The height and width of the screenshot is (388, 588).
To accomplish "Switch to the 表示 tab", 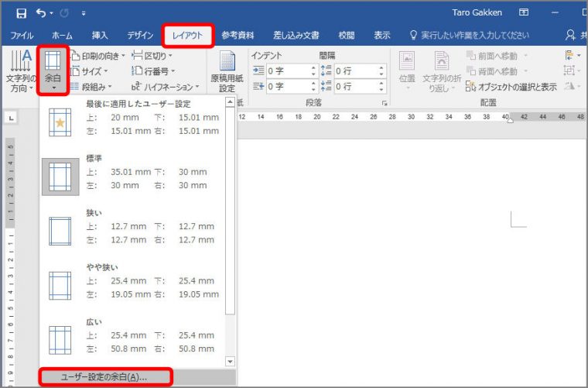I will point(381,36).
